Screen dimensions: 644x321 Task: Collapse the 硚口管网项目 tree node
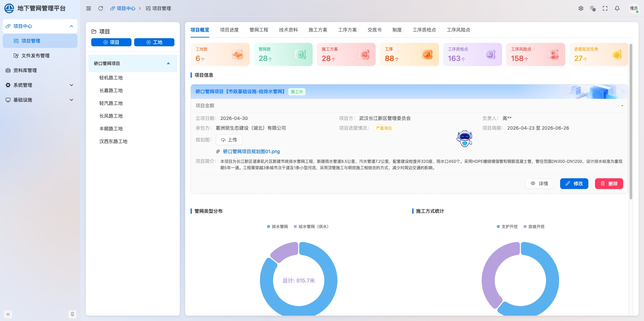click(168, 63)
